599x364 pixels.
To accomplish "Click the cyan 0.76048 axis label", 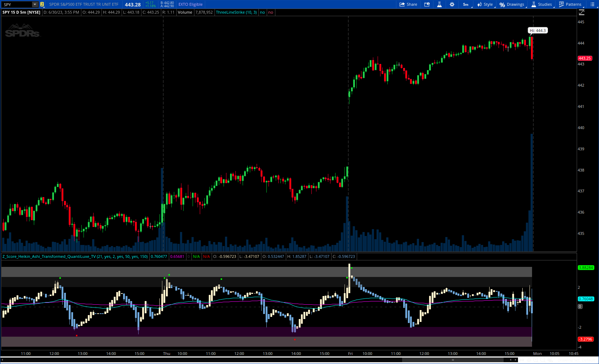I will tap(586, 299).
